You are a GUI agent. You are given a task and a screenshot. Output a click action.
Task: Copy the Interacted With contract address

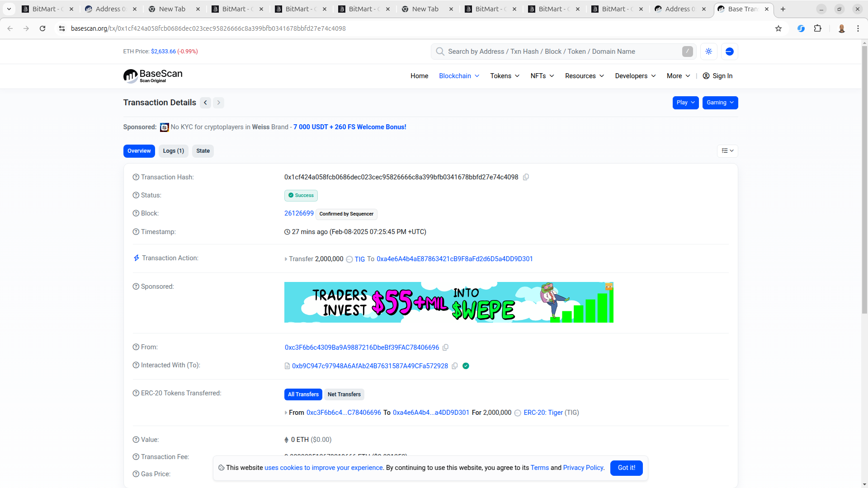coord(455,366)
